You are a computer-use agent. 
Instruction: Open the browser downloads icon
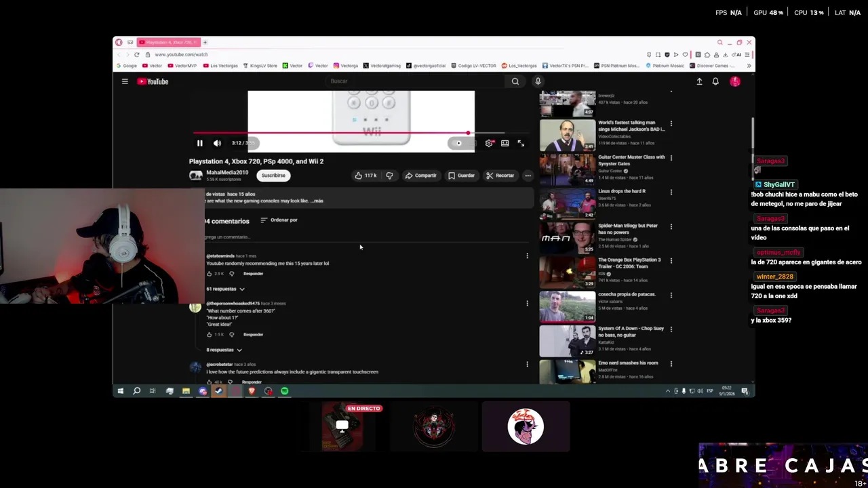(x=726, y=54)
